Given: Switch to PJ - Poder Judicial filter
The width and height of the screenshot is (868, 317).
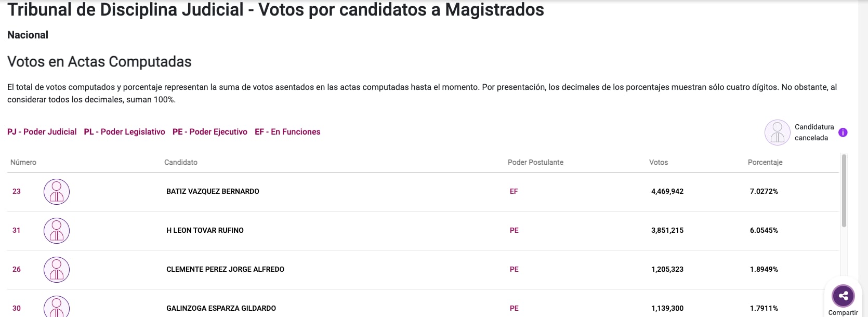Looking at the screenshot, I should click(42, 131).
